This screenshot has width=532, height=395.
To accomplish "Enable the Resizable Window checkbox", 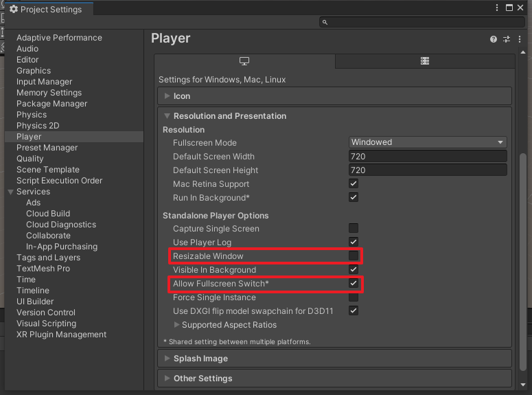I will [354, 256].
